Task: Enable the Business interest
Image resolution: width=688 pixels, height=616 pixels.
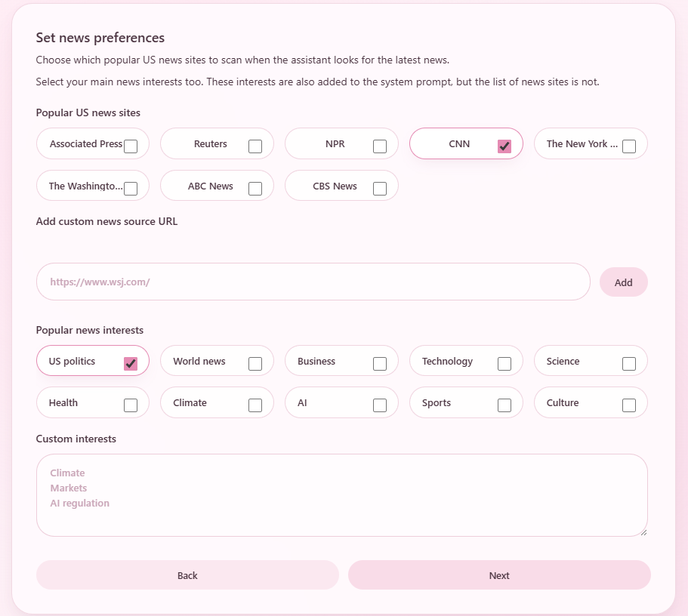Action: point(379,362)
